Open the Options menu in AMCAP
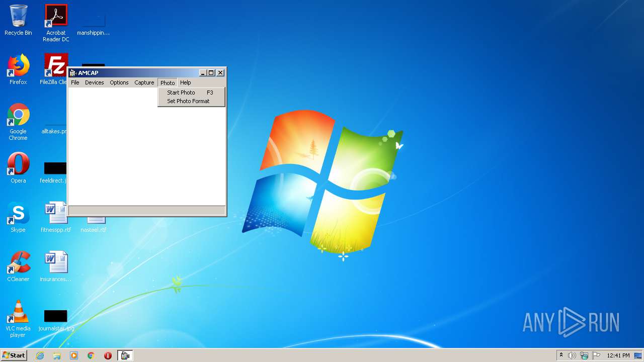Screen dimensions: 644x362 click(x=119, y=82)
